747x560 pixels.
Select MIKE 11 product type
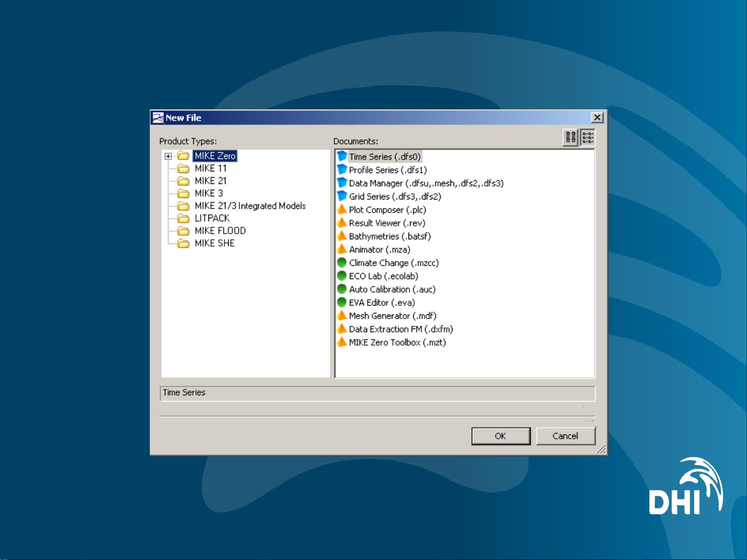pyautogui.click(x=210, y=168)
